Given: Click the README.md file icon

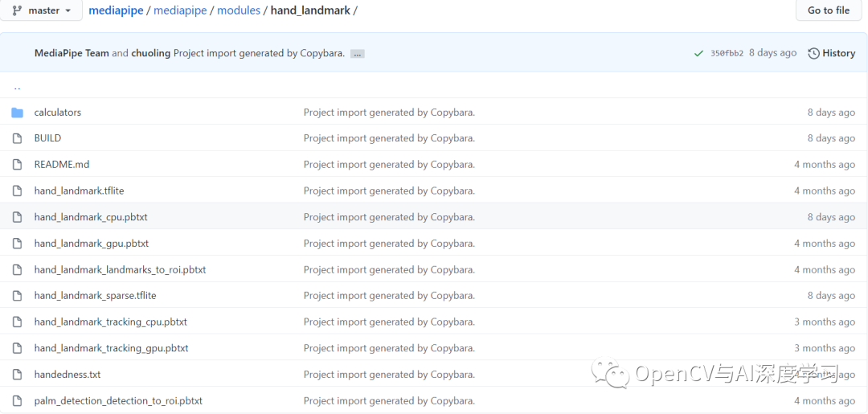Looking at the screenshot, I should point(17,165).
